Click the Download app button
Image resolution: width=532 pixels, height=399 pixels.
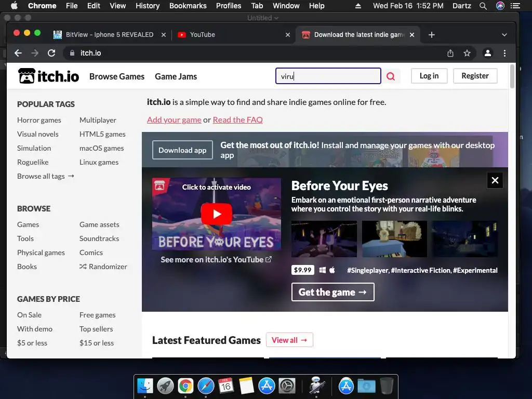click(x=182, y=150)
